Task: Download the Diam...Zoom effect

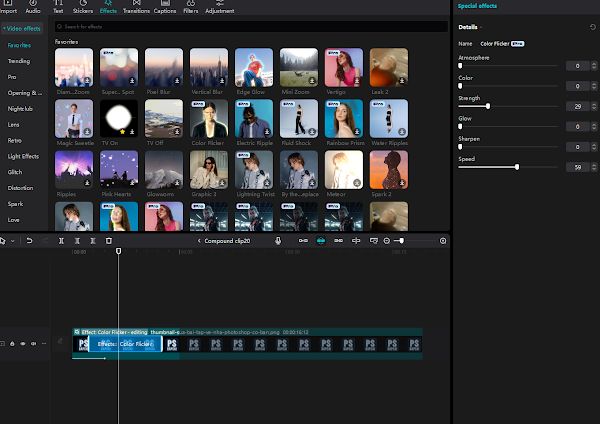Action: 87,81
